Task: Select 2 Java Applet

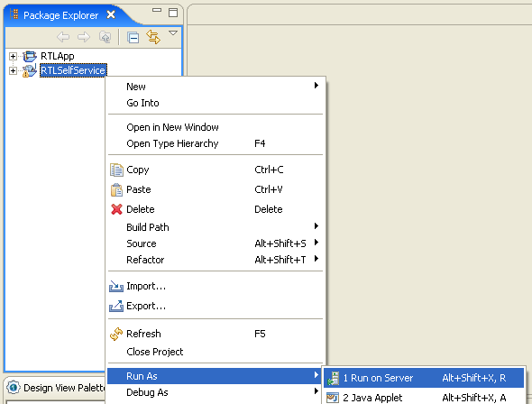Action: point(424,397)
